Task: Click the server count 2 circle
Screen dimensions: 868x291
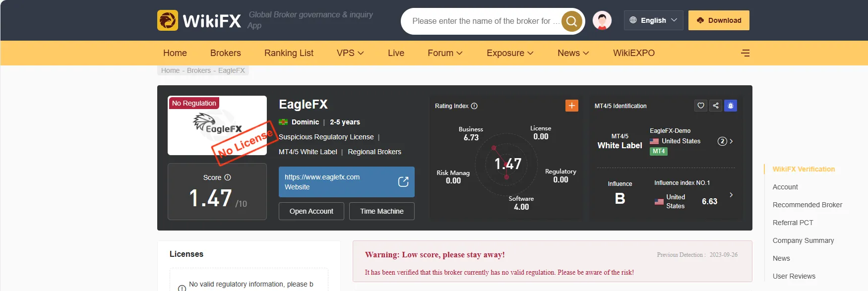Action: coord(722,141)
